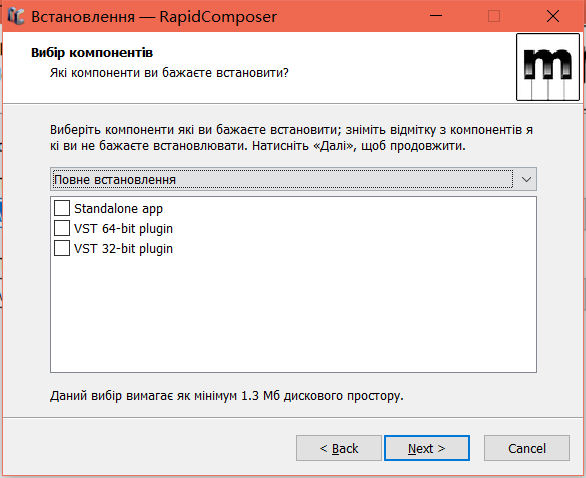The height and width of the screenshot is (478, 586).
Task: Click the greyed-out maximize window icon
Action: click(x=494, y=16)
